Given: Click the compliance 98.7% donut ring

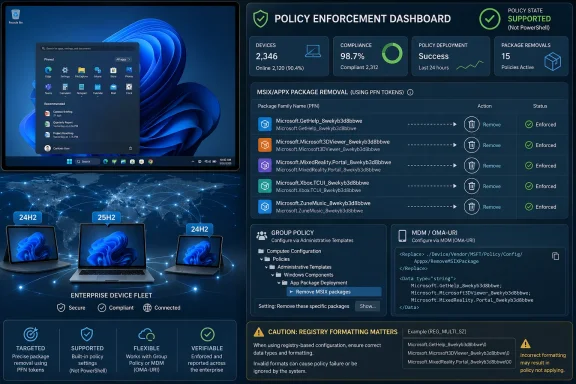Looking at the screenshot, I should [392, 54].
